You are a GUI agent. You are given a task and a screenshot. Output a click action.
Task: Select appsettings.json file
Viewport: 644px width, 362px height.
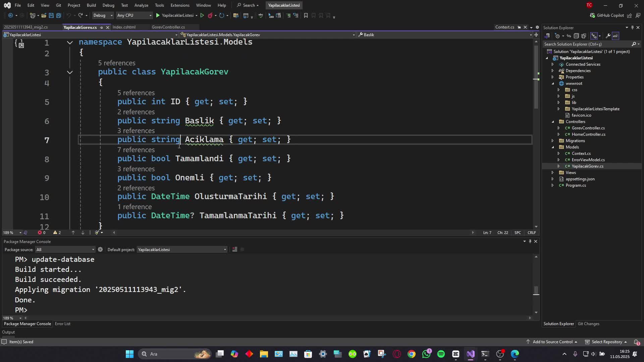tap(580, 179)
